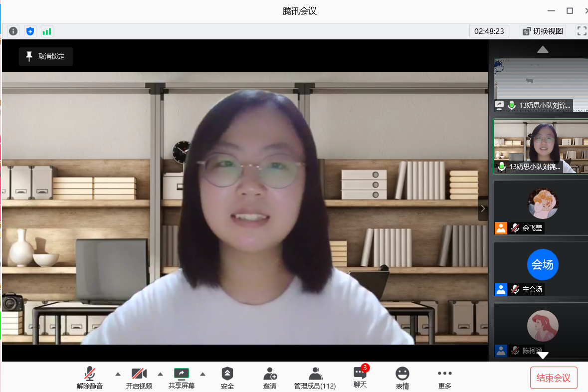Expand video options arrow beside 开启视频
This screenshot has height=392, width=588.
point(160,374)
